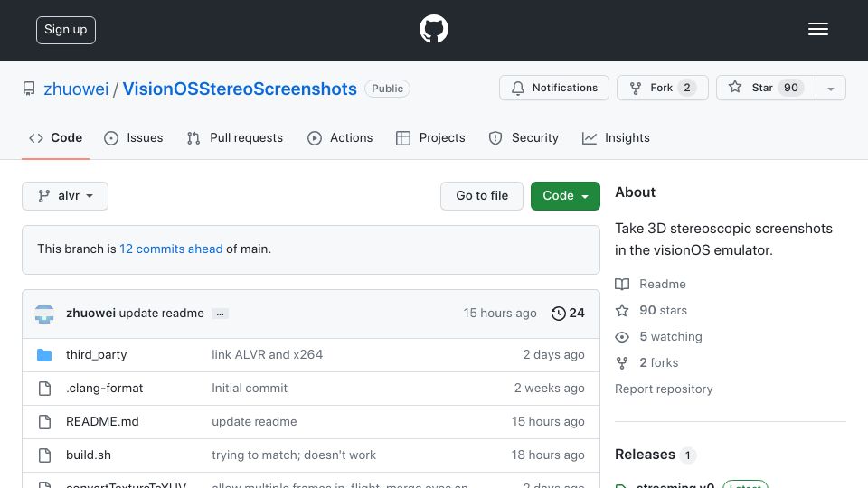Click the zhuowei author name in commit row
This screenshot has width=868, height=488.
click(x=90, y=314)
